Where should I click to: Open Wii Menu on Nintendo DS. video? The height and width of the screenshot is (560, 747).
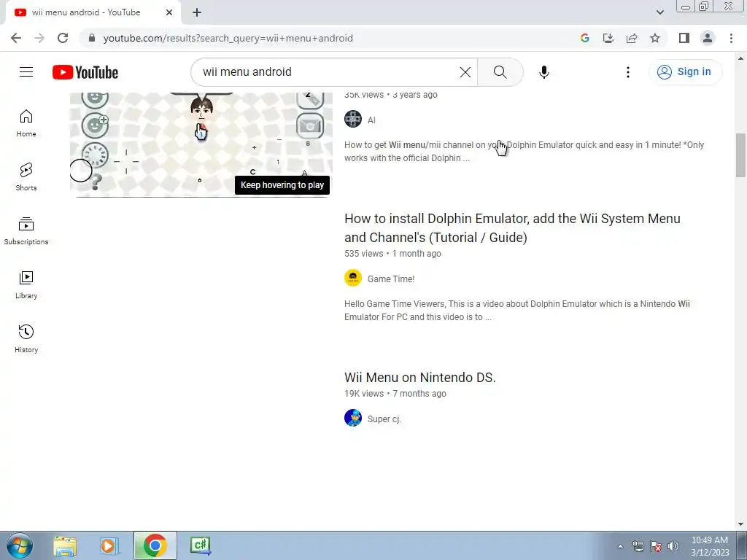[419, 377]
